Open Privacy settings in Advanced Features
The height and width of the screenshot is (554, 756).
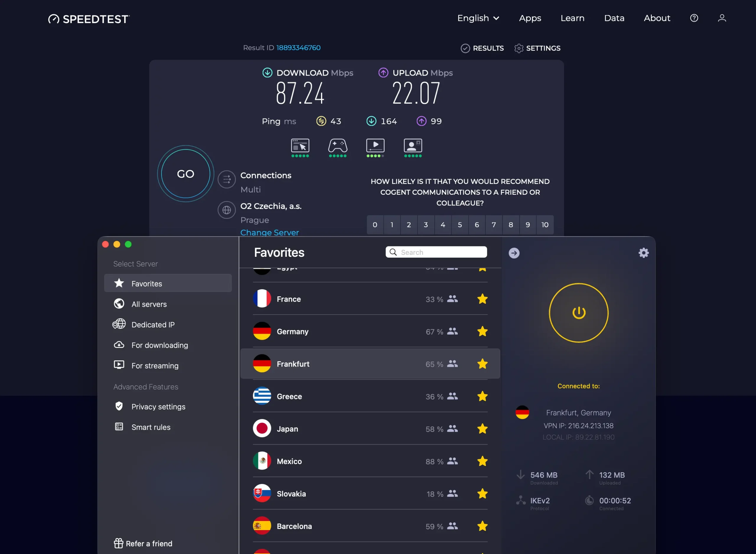[x=158, y=406]
